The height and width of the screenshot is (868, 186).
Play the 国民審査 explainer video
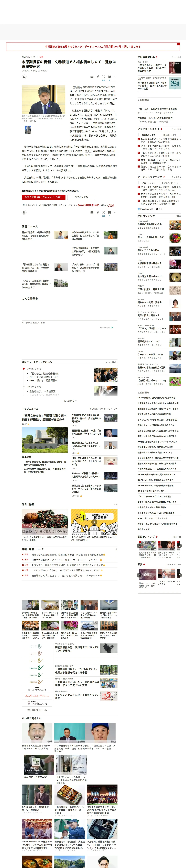(x=94, y=522)
